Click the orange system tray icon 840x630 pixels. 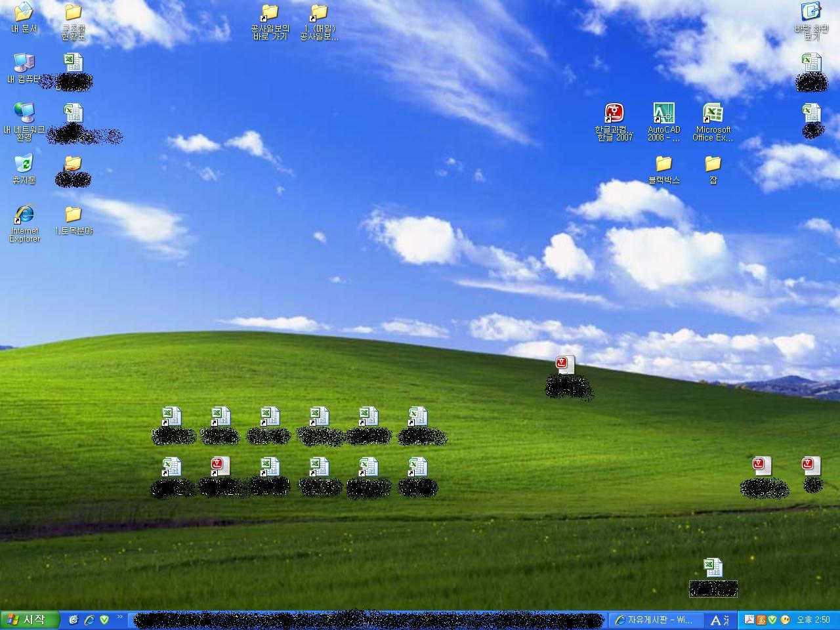(761, 619)
